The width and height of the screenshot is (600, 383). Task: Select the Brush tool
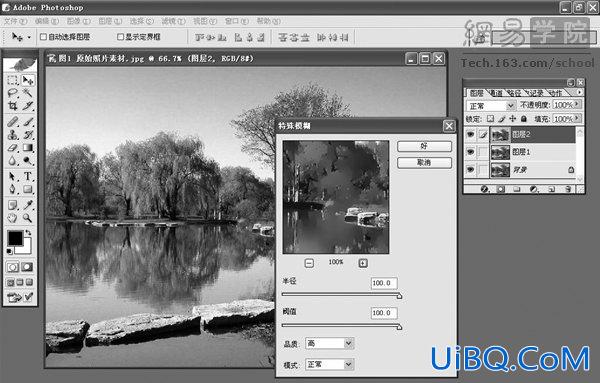coord(28,122)
